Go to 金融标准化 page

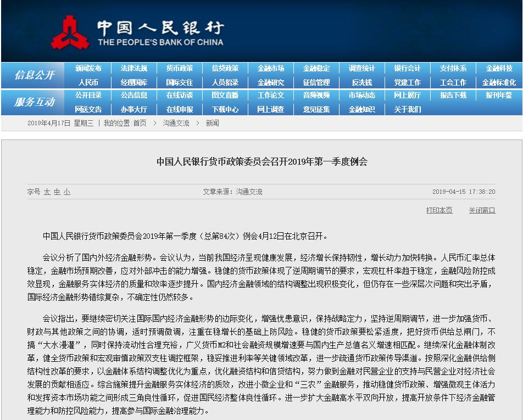[x=499, y=82]
